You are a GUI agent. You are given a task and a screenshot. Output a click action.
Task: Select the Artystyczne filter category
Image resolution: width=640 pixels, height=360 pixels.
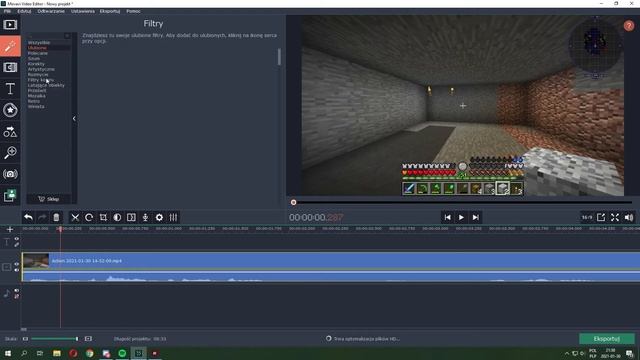coord(41,69)
